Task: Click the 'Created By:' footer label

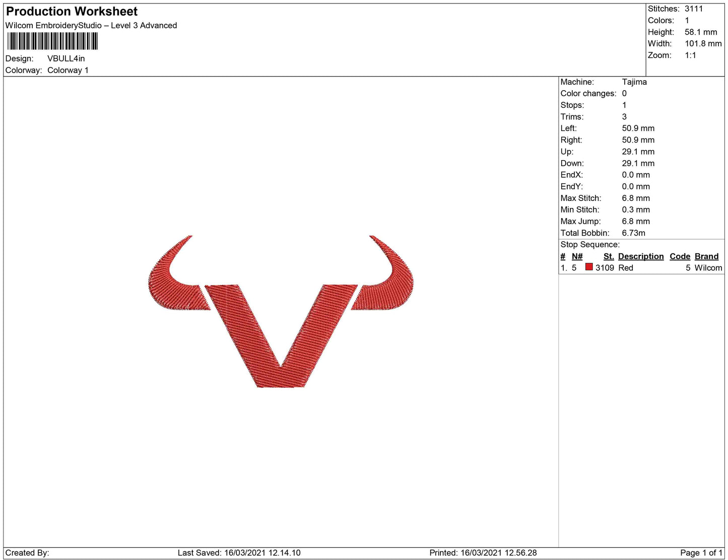Action: tap(27, 553)
